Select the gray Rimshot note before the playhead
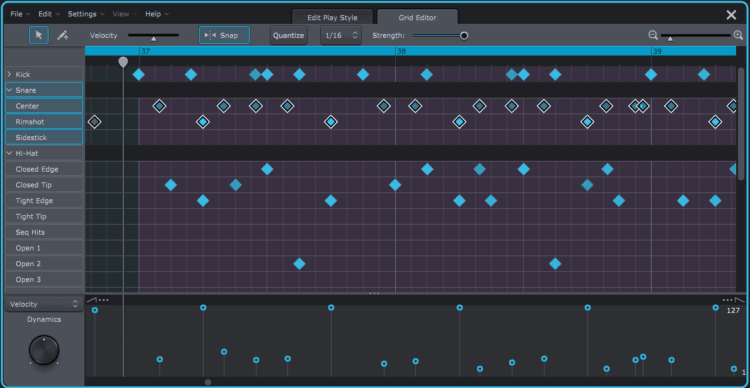 click(x=95, y=122)
